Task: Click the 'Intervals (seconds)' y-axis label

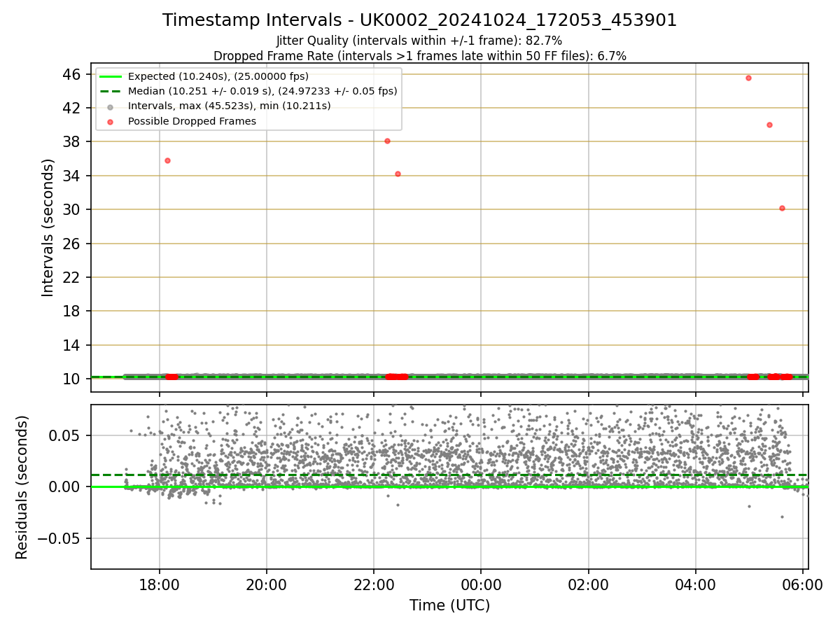Action: tap(48, 227)
